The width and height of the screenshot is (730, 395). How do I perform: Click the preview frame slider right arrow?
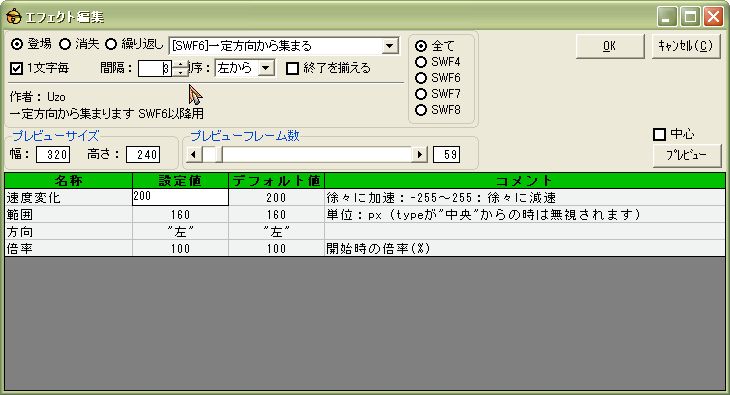pyautogui.click(x=419, y=154)
